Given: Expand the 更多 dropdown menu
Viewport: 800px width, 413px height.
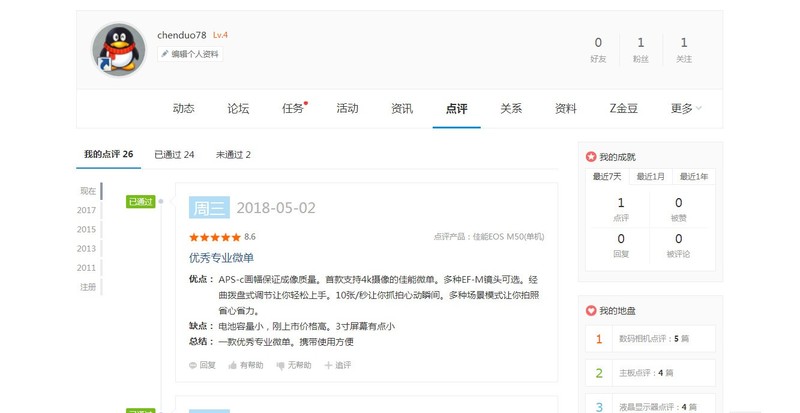Looking at the screenshot, I should (686, 108).
